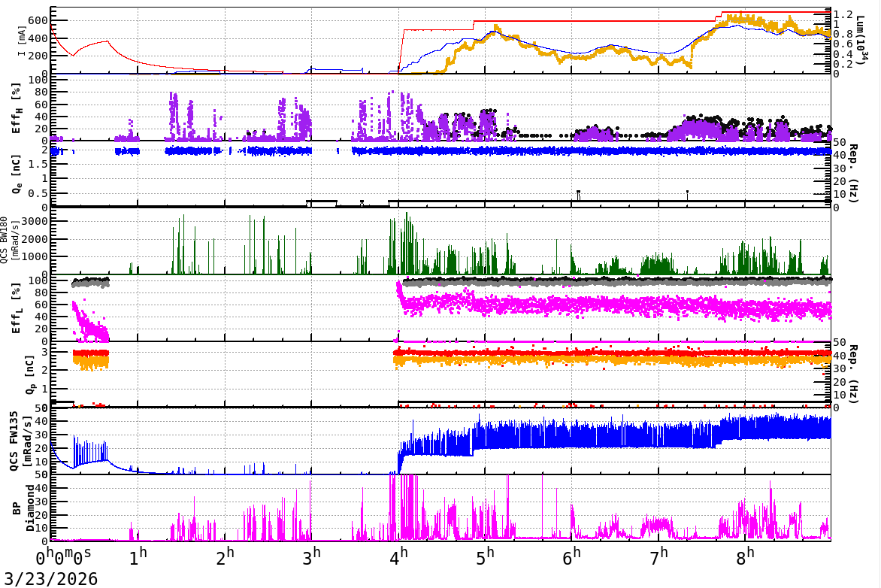Click the BP Diamond axis title
Screen dimensions: 881x588
tap(23, 508)
